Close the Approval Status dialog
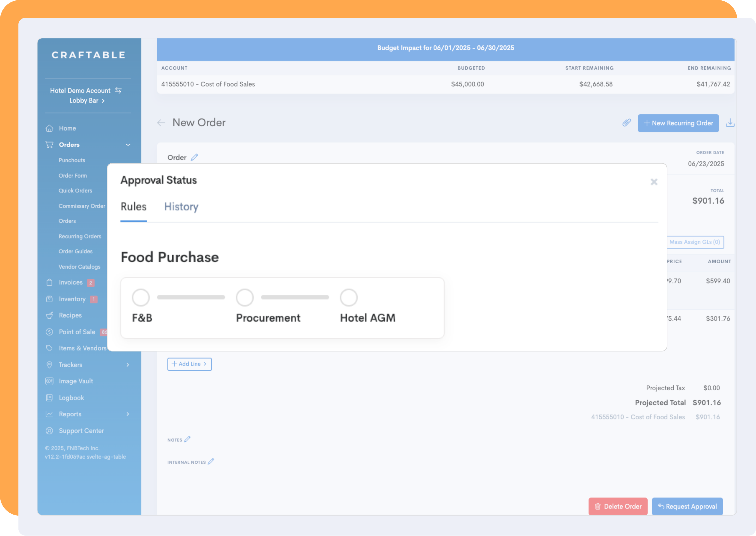Image resolution: width=756 pixels, height=536 pixels. tap(654, 182)
